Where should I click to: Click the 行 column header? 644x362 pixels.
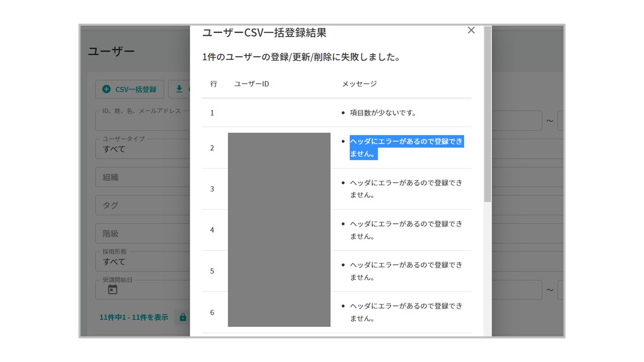[x=213, y=83]
